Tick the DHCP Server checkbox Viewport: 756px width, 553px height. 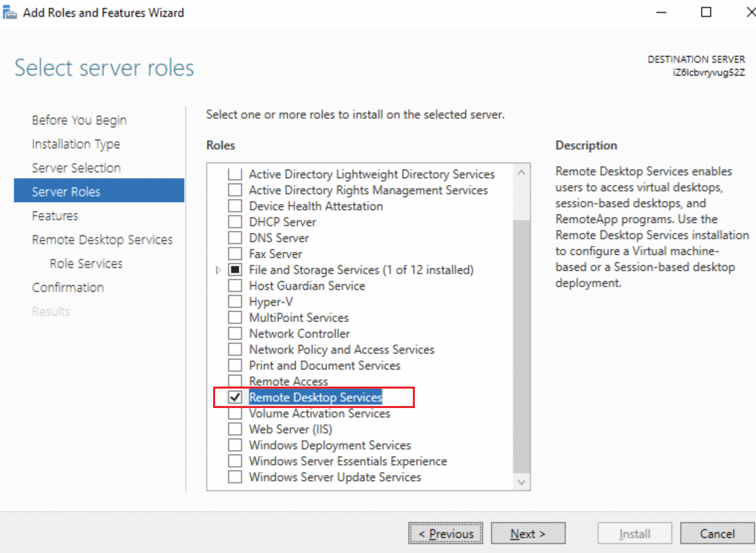(x=235, y=222)
